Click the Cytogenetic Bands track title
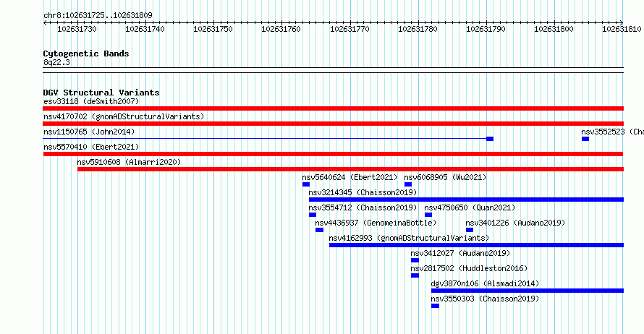 point(86,53)
